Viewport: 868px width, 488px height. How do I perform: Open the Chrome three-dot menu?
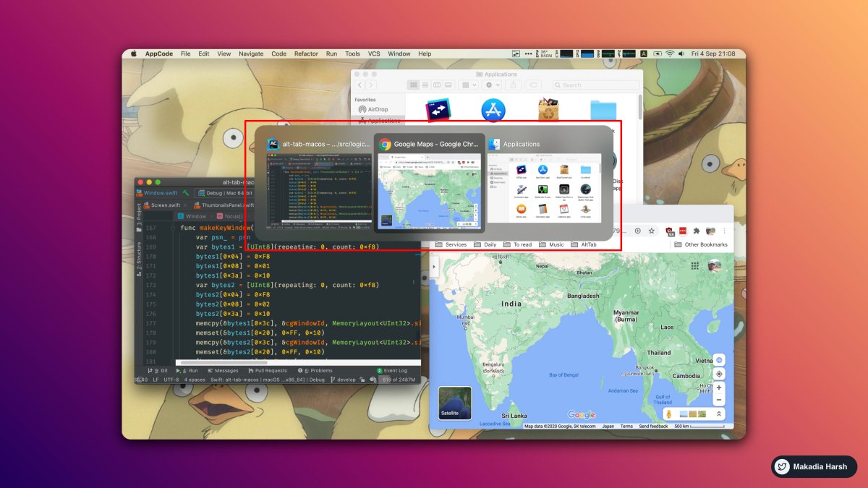pos(724,231)
